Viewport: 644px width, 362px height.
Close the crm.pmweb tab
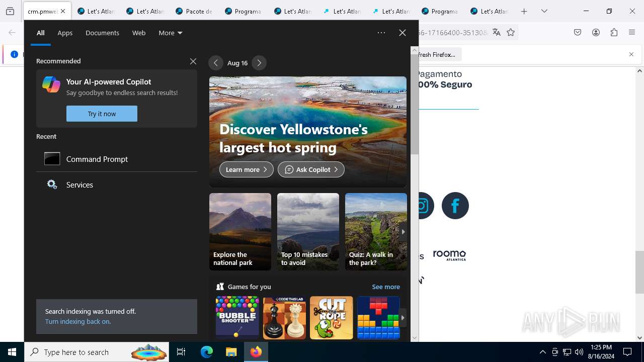tap(64, 11)
